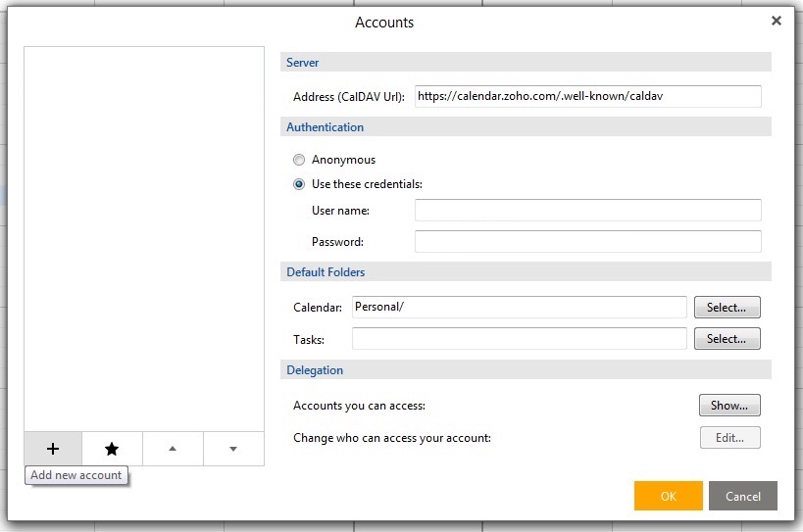Cancel the Accounts dialog
Image resolution: width=803 pixels, height=532 pixels.
pos(742,496)
